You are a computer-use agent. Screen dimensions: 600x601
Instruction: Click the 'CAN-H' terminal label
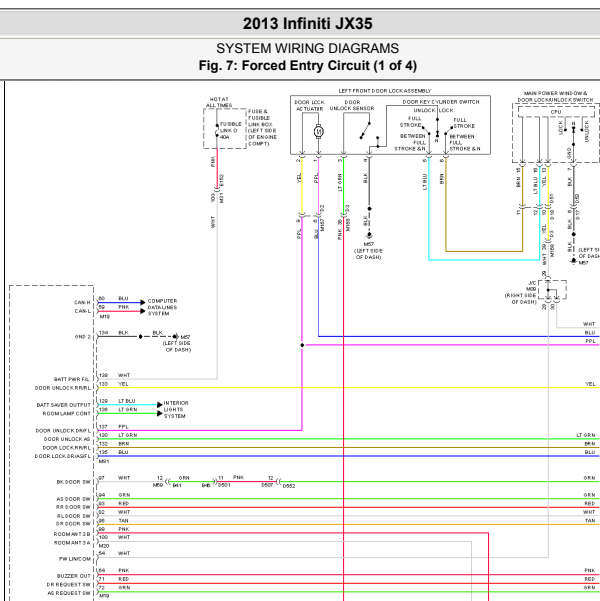coord(82,302)
